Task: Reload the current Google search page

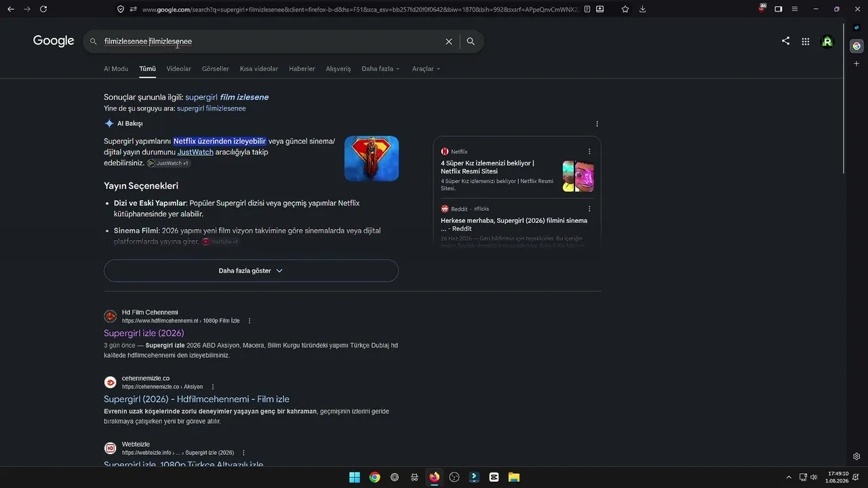Action: [x=43, y=9]
